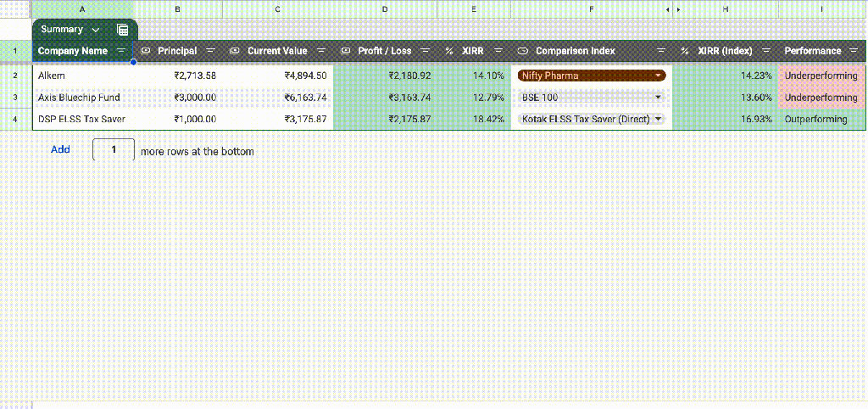Open the Nifty Pharma dropdown chip

658,76
